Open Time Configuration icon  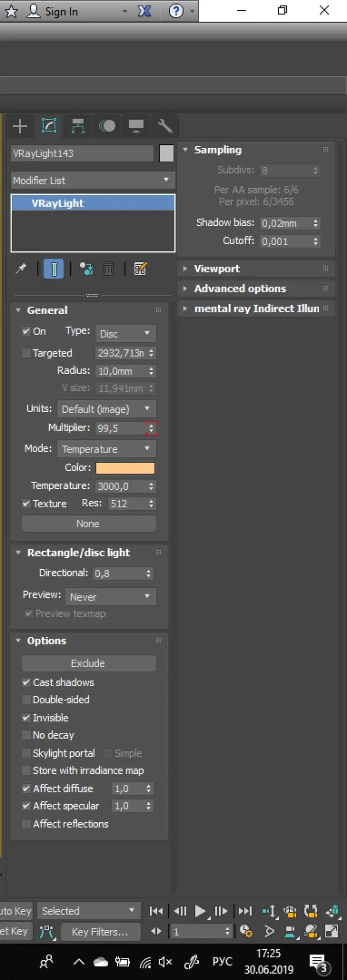click(x=246, y=931)
